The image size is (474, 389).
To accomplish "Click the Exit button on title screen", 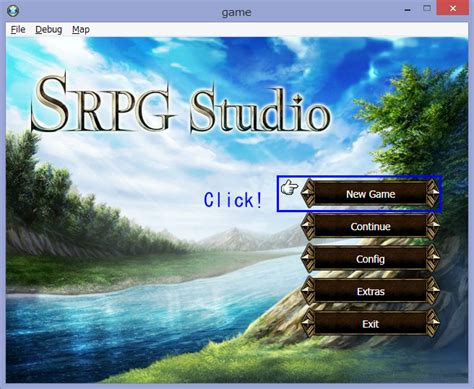I will point(370,324).
